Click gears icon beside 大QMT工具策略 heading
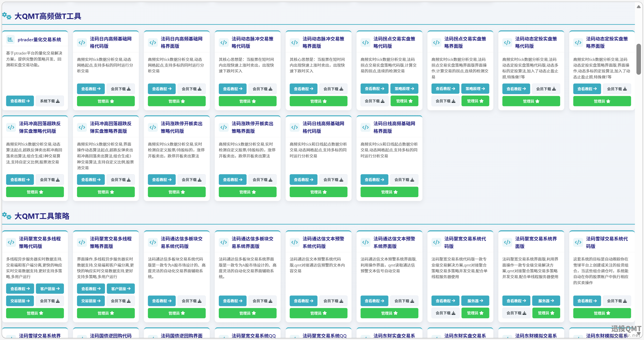Image resolution: width=644 pixels, height=340 pixels. tap(7, 216)
